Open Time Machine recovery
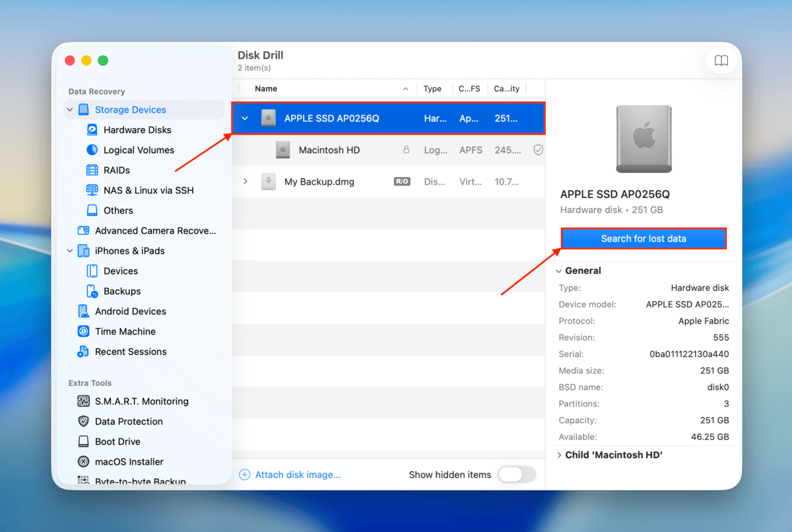The height and width of the screenshot is (532, 792). tap(125, 331)
